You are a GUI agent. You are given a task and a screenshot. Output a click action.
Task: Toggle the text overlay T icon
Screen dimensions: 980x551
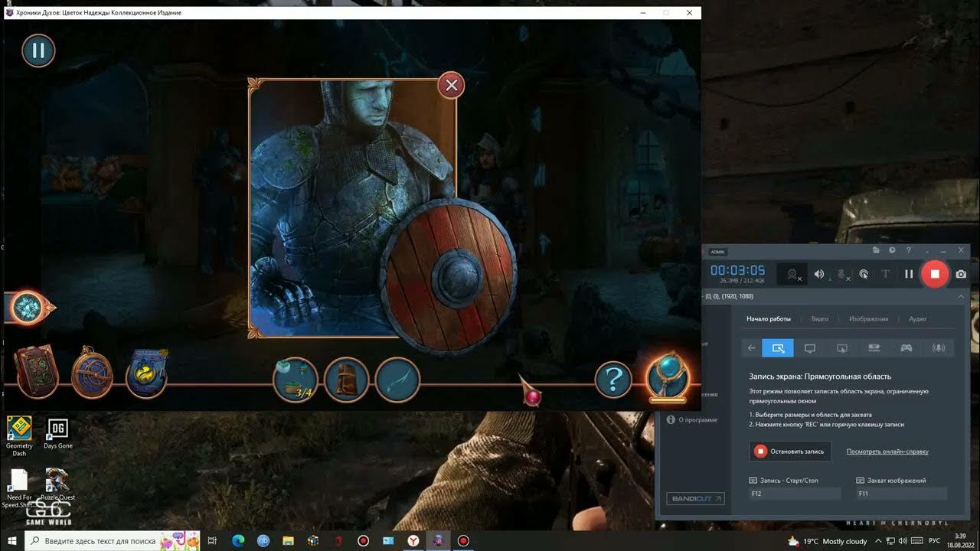click(886, 274)
